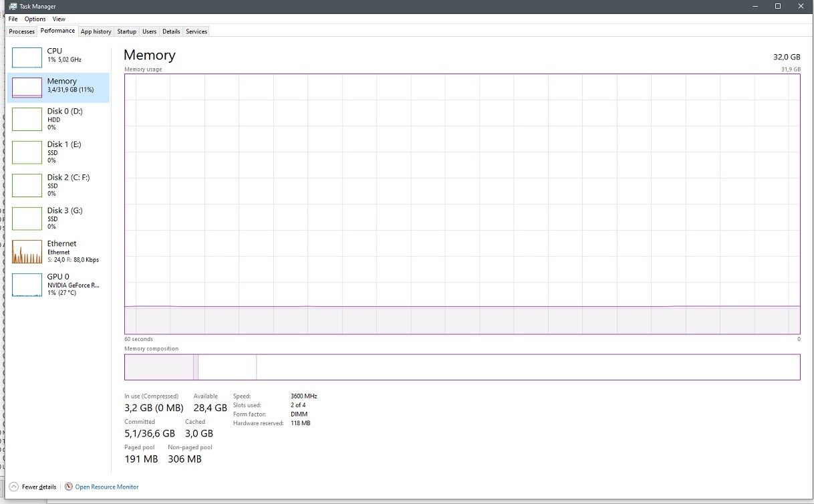The height and width of the screenshot is (504, 814).
Task: Select the Disk 0 (D:) graph thumbnail
Action: (27, 119)
